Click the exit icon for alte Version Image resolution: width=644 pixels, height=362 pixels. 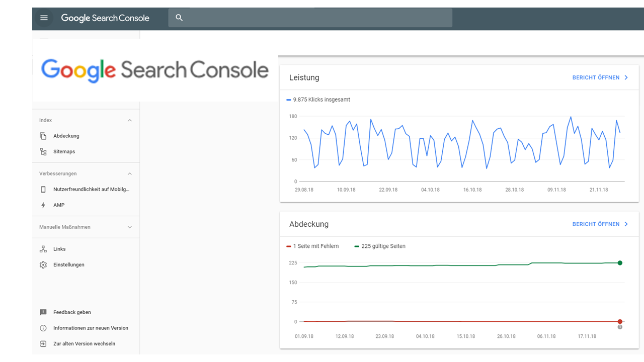[x=43, y=343]
